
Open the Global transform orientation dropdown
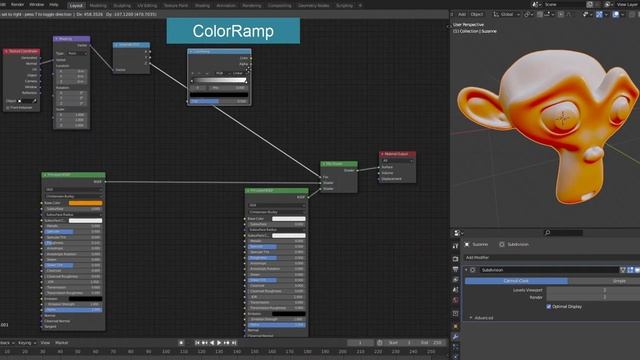tap(507, 14)
